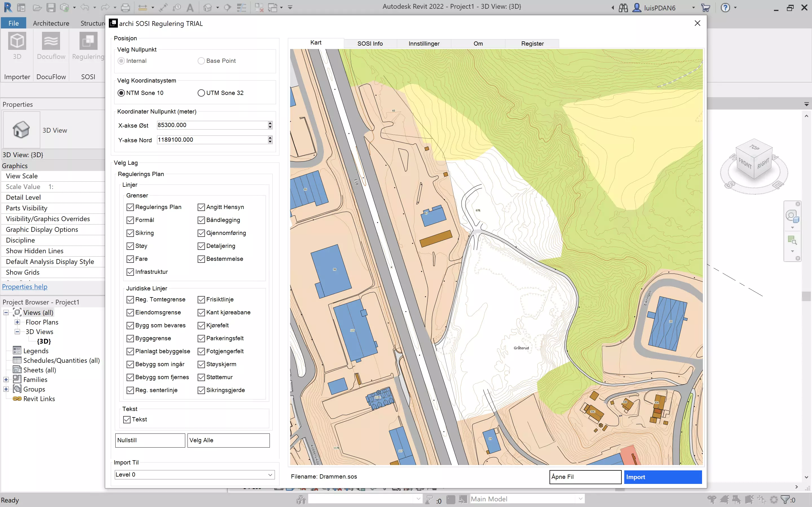Toggle the Byggegrense checkbox

[130, 339]
